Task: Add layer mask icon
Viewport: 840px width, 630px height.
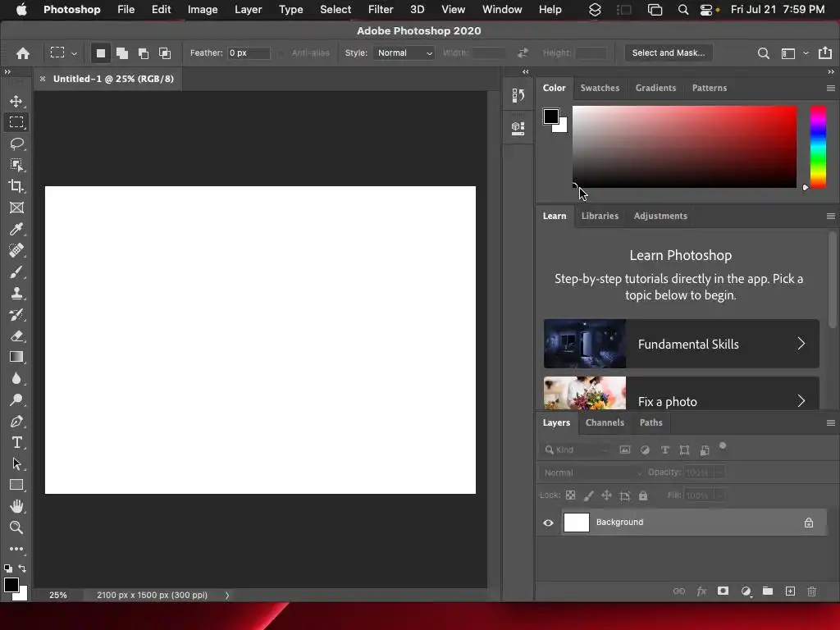Action: pyautogui.click(x=724, y=591)
